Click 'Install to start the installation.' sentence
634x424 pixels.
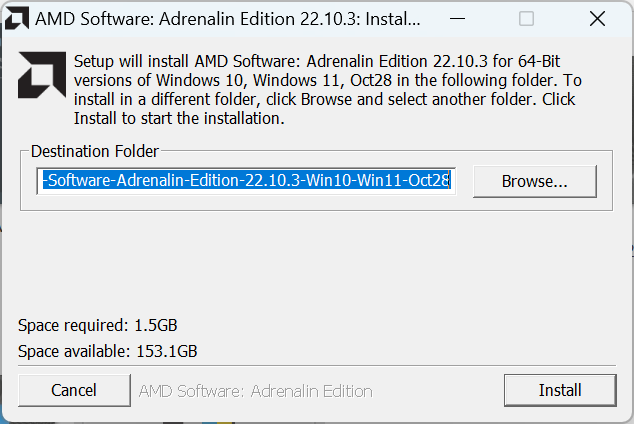click(x=179, y=118)
